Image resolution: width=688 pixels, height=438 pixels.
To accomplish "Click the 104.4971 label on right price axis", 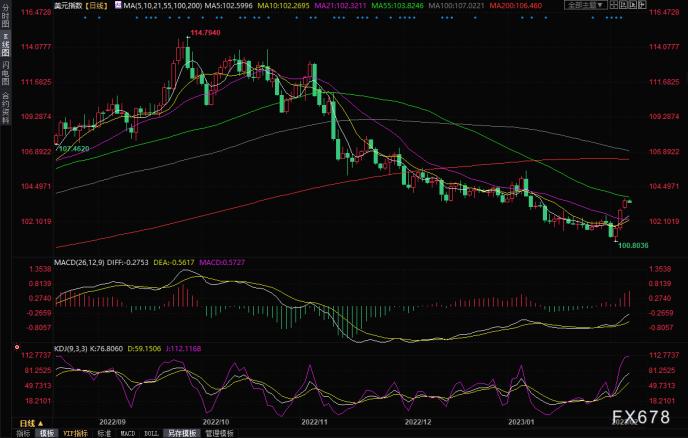I will (x=664, y=187).
